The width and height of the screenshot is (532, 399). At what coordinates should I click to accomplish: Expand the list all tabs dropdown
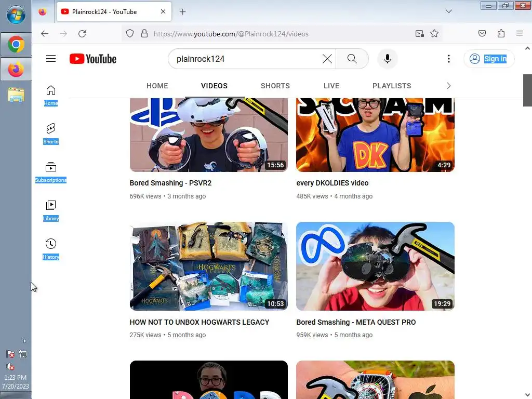click(x=448, y=11)
